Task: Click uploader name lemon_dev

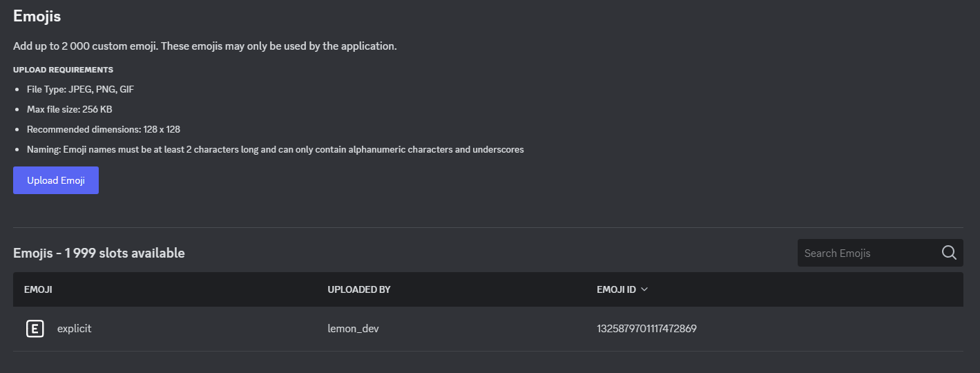Action: point(353,329)
